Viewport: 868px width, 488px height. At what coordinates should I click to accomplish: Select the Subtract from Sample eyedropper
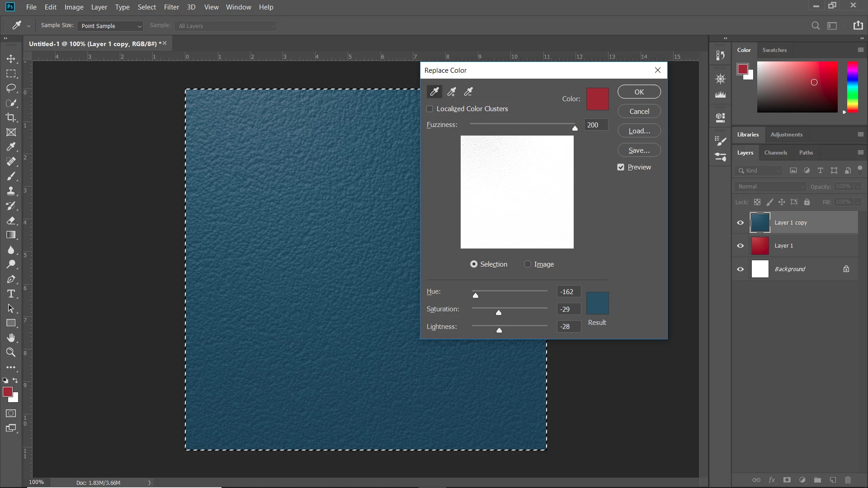click(x=468, y=92)
